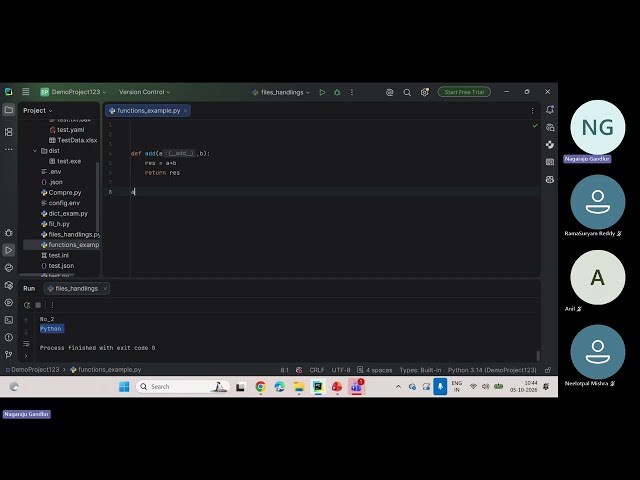Open IDE settings gear icon

coord(425,92)
